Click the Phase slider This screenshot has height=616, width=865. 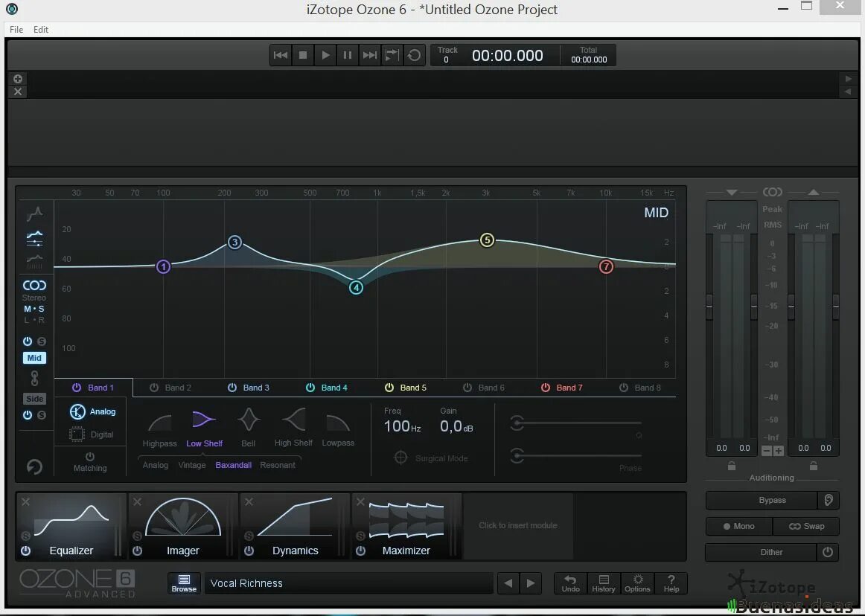click(576, 455)
